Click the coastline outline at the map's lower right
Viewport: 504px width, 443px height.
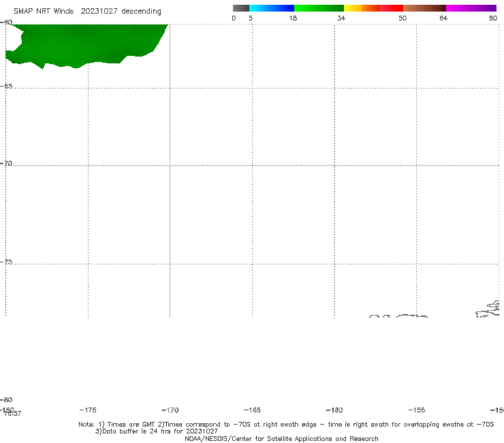[x=488, y=309]
